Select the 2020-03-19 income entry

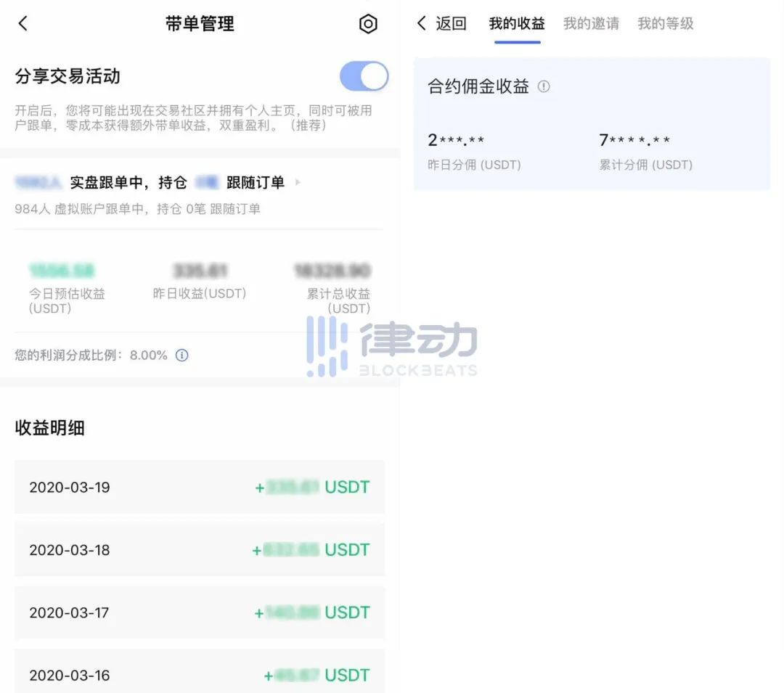pos(200,487)
